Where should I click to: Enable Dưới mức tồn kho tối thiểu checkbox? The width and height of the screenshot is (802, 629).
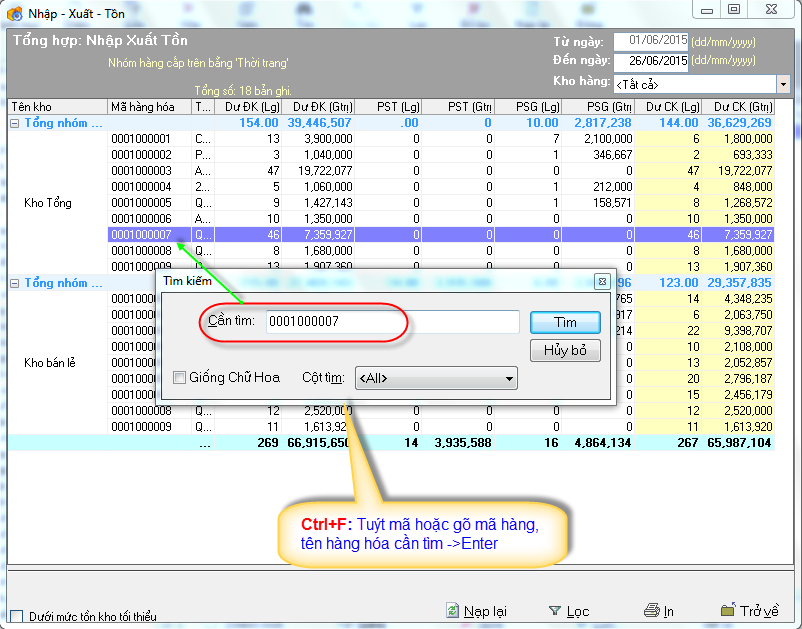click(16, 617)
